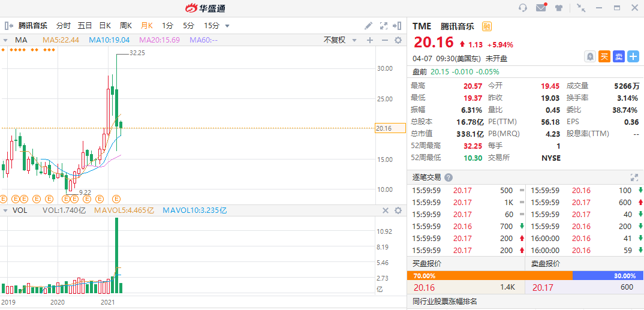Toggle the MAVOL10:3.235亿 legend

point(195,210)
